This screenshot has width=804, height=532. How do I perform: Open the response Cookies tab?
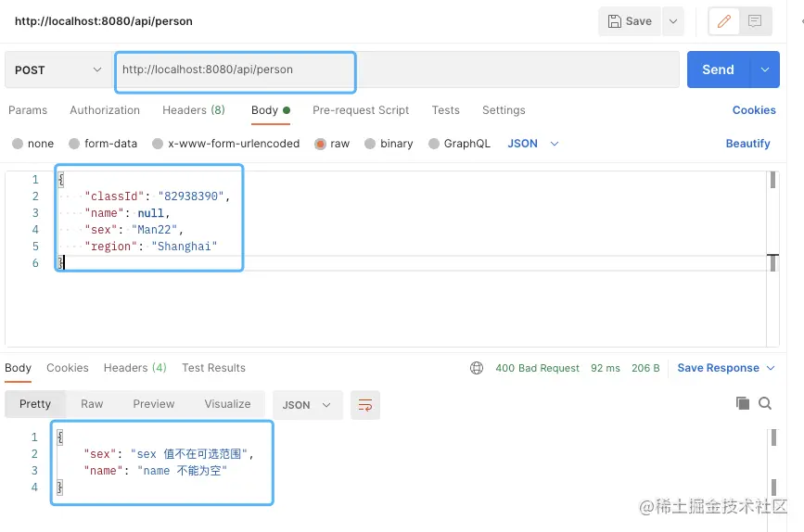(x=67, y=368)
